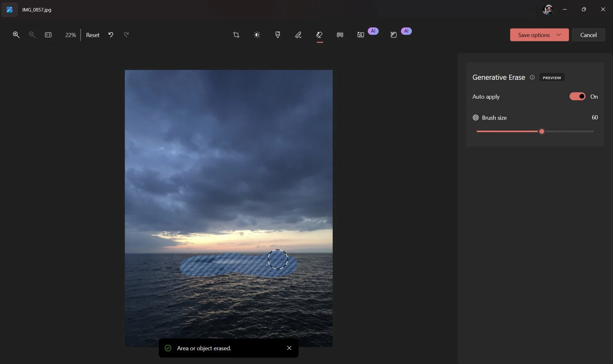The height and width of the screenshot is (364, 613).
Task: Click the Brush size target icon
Action: point(476,118)
